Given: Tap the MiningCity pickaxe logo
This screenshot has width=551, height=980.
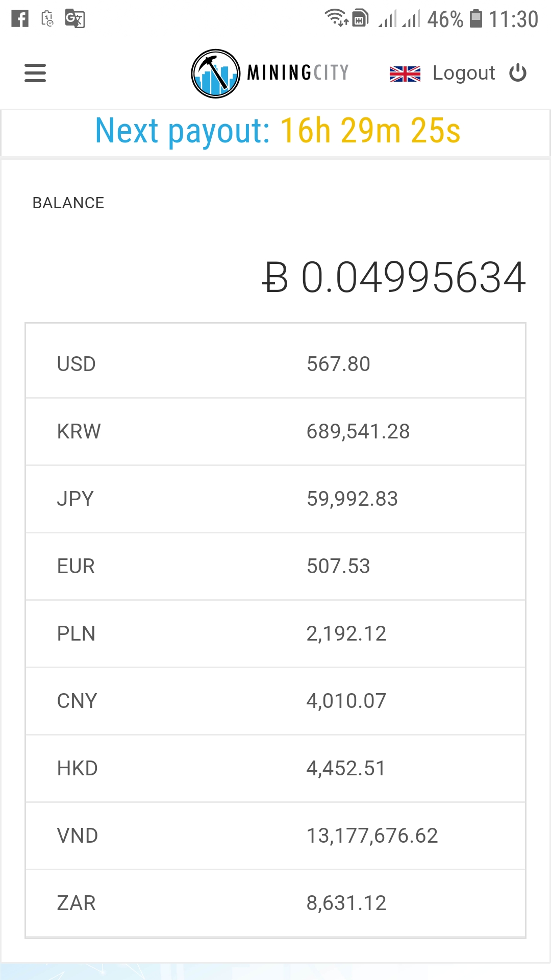Looking at the screenshot, I should pyautogui.click(x=215, y=73).
